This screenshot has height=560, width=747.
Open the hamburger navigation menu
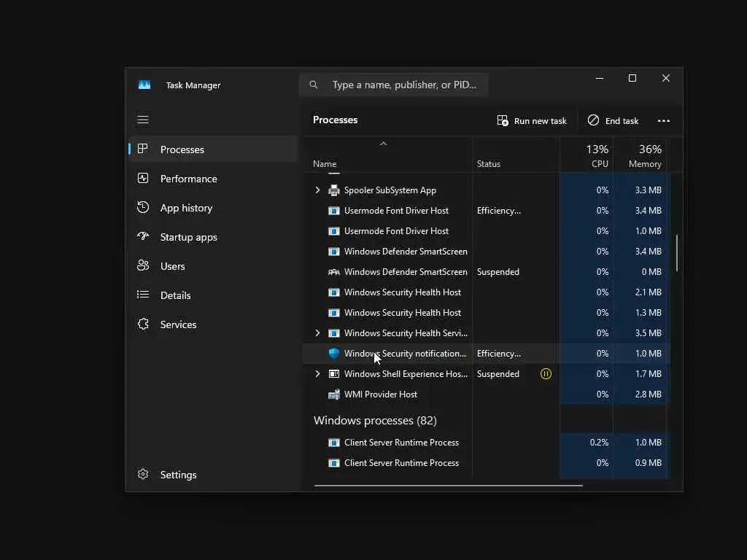click(x=143, y=120)
